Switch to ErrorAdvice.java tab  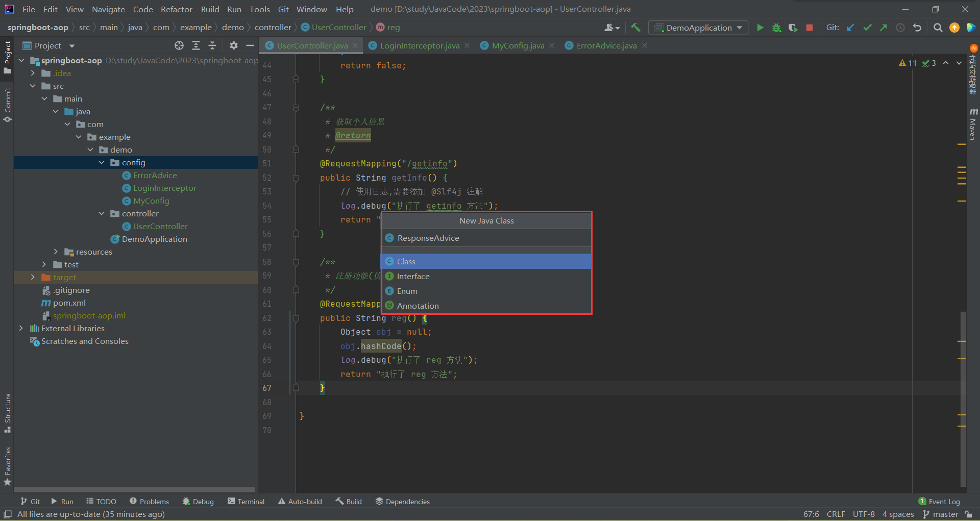[606, 45]
